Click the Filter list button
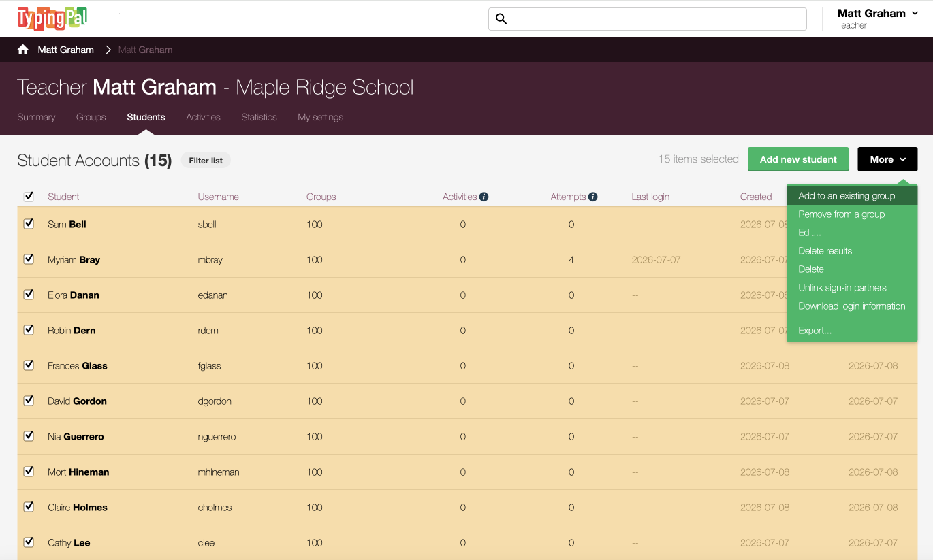933x560 pixels. pyautogui.click(x=206, y=161)
